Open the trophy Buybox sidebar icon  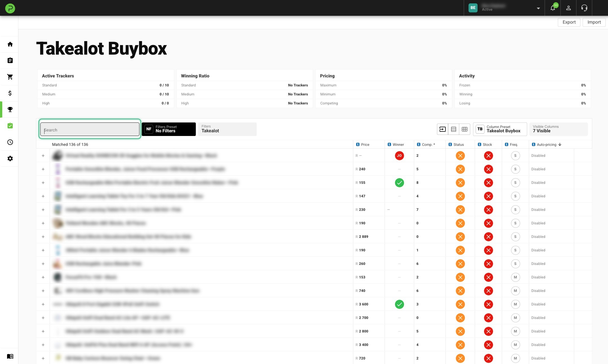pyautogui.click(x=10, y=110)
